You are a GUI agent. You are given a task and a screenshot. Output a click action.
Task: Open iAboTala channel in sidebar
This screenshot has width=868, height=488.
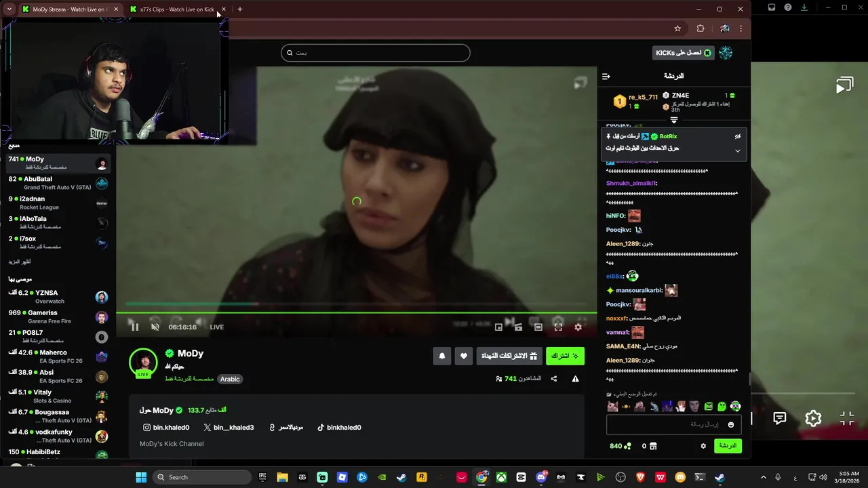(x=58, y=222)
